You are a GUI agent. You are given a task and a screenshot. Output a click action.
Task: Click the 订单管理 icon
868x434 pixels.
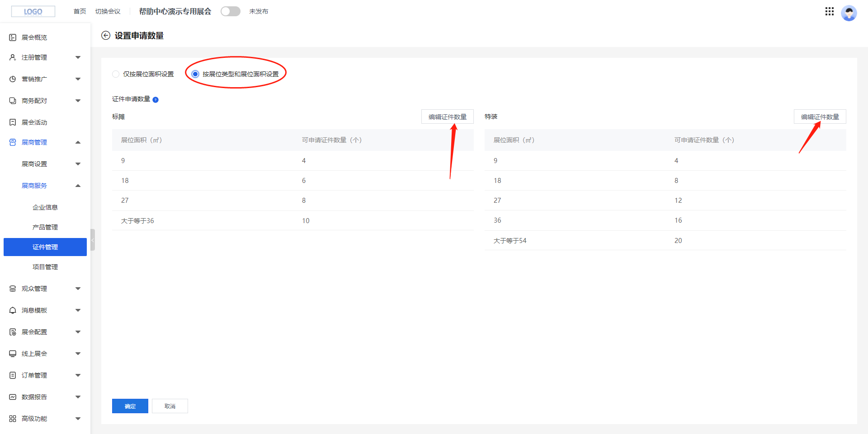[13, 375]
